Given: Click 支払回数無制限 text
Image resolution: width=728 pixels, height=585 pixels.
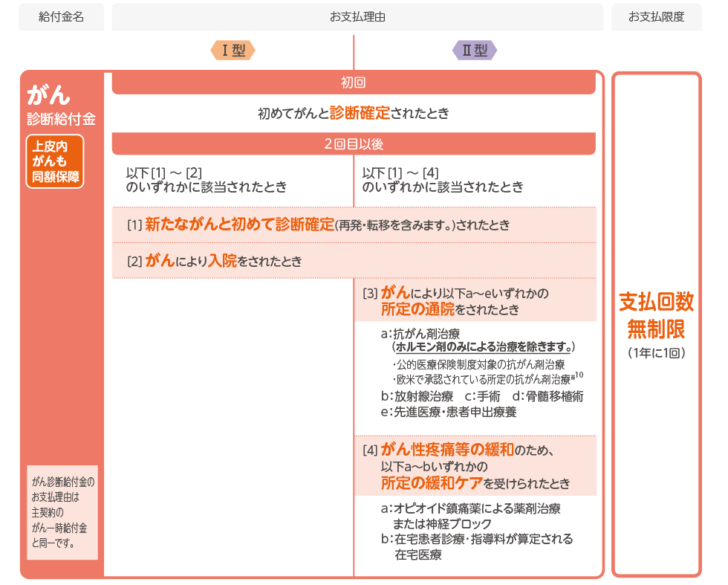Looking at the screenshot, I should pyautogui.click(x=656, y=315).
